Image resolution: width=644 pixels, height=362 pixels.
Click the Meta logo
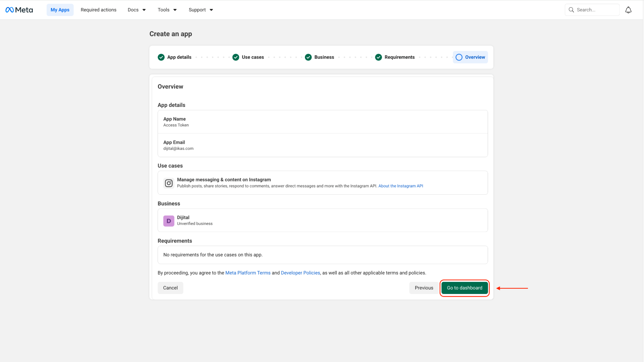[x=19, y=10]
